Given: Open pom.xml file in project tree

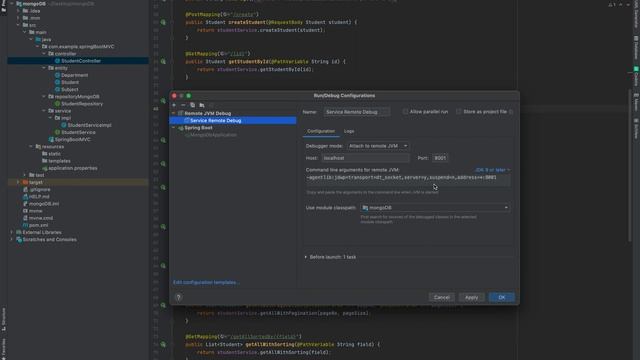Looking at the screenshot, I should tap(38, 225).
